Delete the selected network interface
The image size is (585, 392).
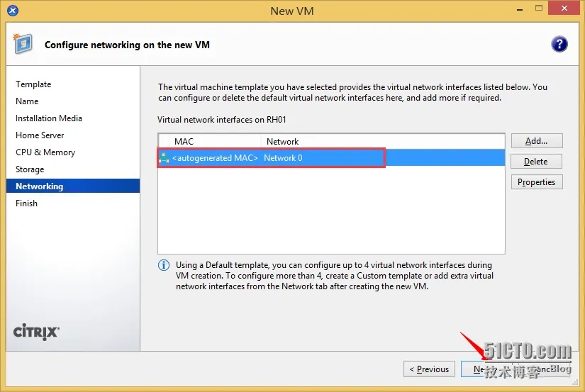point(537,162)
